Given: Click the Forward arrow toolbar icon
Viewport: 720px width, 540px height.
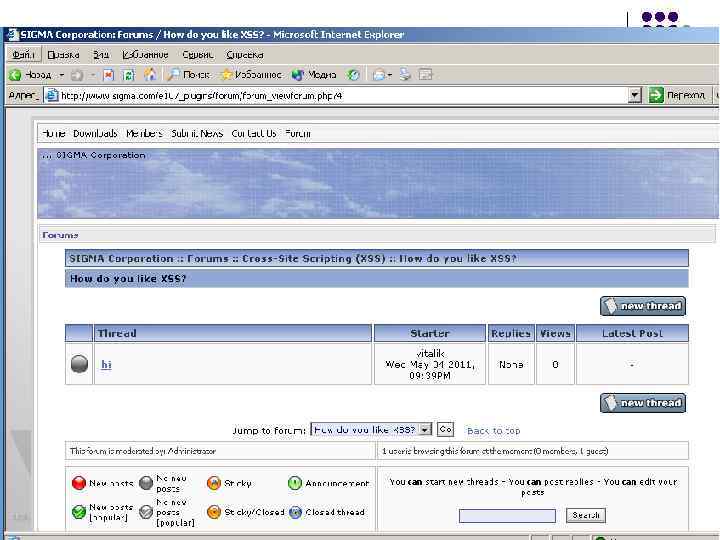Looking at the screenshot, I should pos(77,75).
